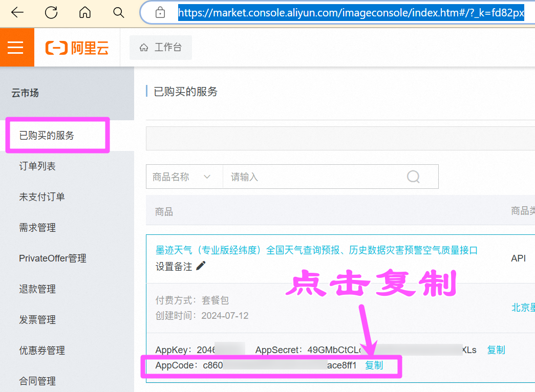Go to 发票管理 in sidebar
The image size is (535, 392).
pyautogui.click(x=37, y=320)
